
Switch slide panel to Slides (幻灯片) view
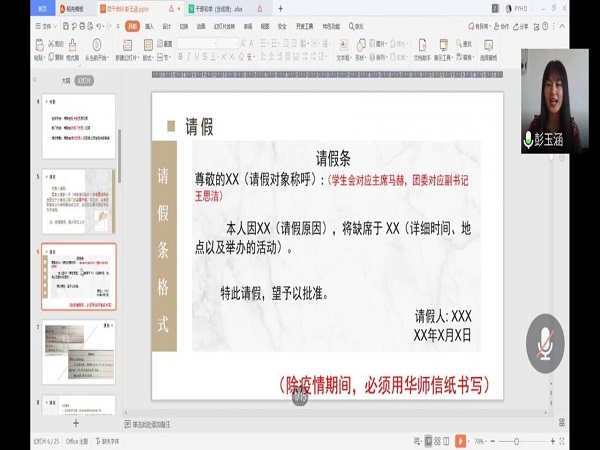pyautogui.click(x=85, y=80)
